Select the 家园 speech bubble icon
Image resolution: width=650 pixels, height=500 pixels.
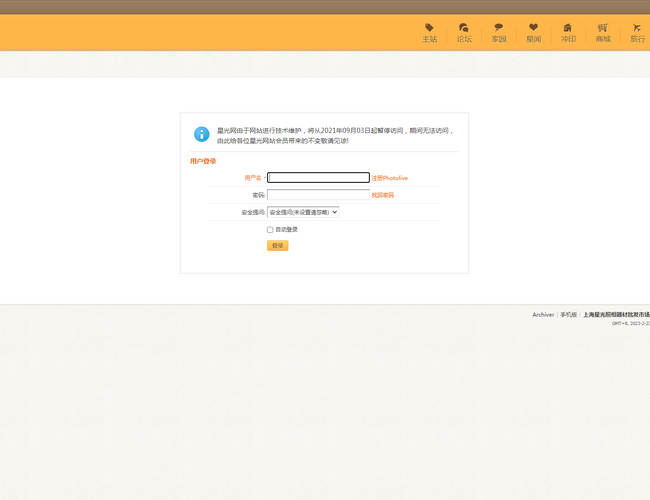[499, 28]
